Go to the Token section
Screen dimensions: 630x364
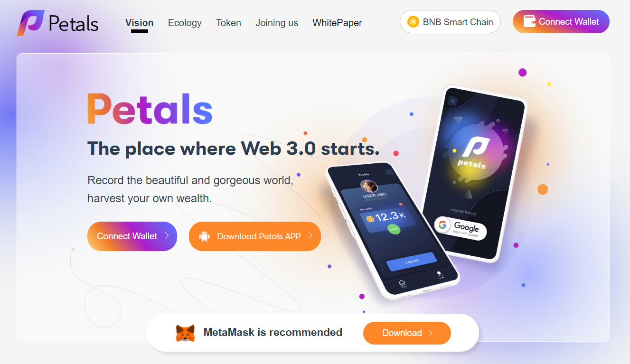coord(228,23)
